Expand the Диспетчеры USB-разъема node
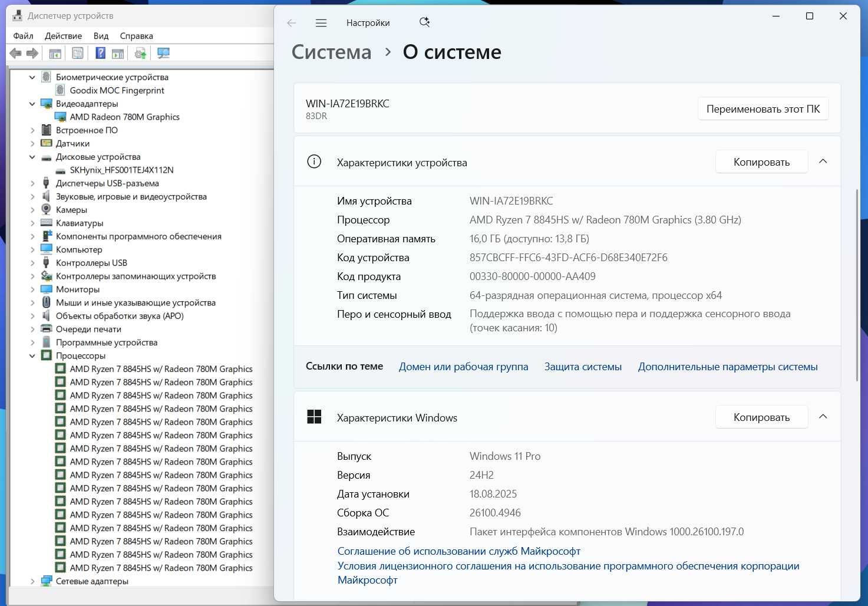This screenshot has width=868, height=606. pos(32,183)
